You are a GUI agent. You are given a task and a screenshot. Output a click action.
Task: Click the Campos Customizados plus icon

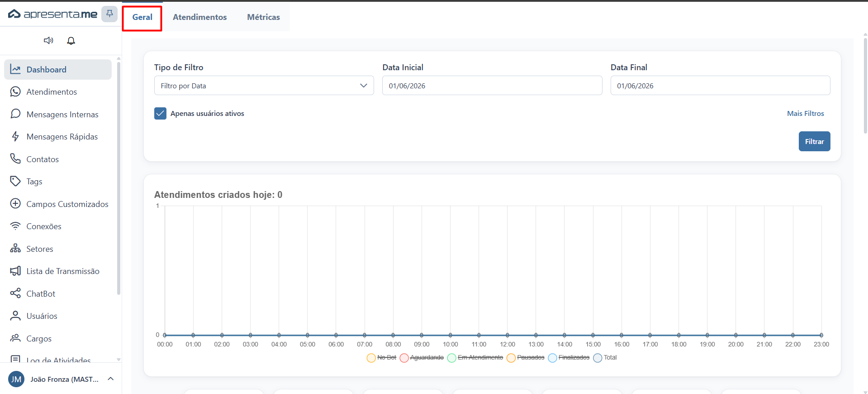[15, 203]
